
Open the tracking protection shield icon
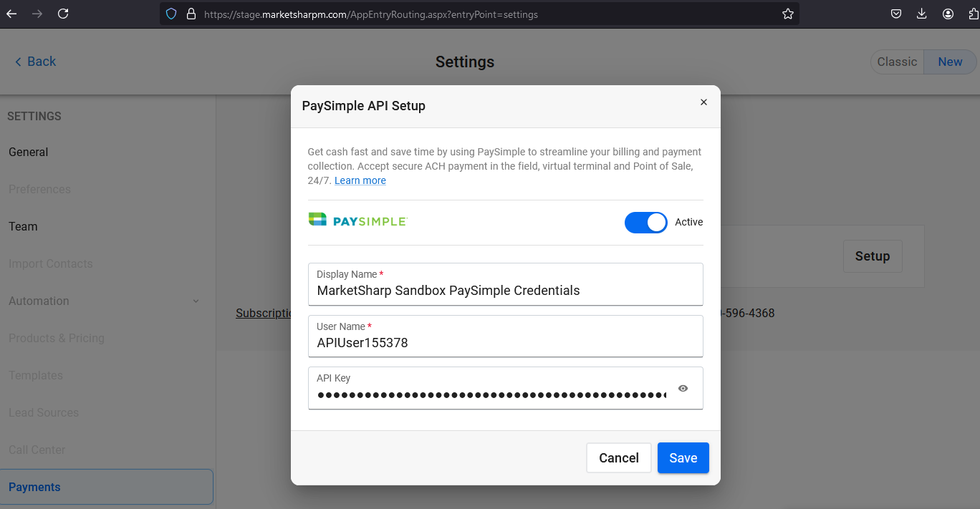pyautogui.click(x=170, y=14)
